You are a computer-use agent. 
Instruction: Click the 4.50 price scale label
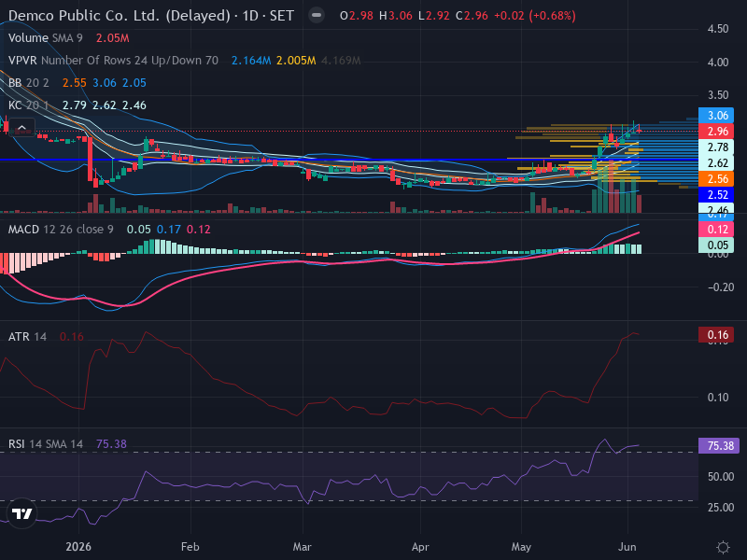(718, 29)
